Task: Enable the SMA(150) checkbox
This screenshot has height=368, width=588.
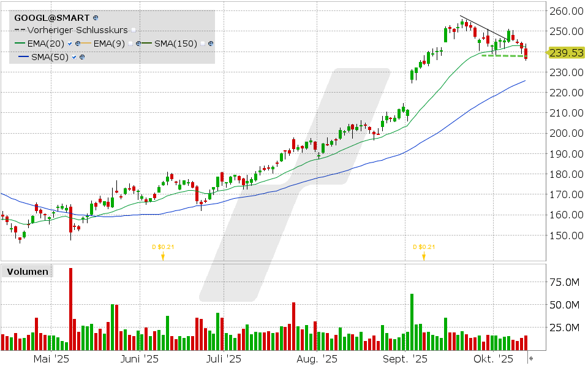Action: click(203, 44)
